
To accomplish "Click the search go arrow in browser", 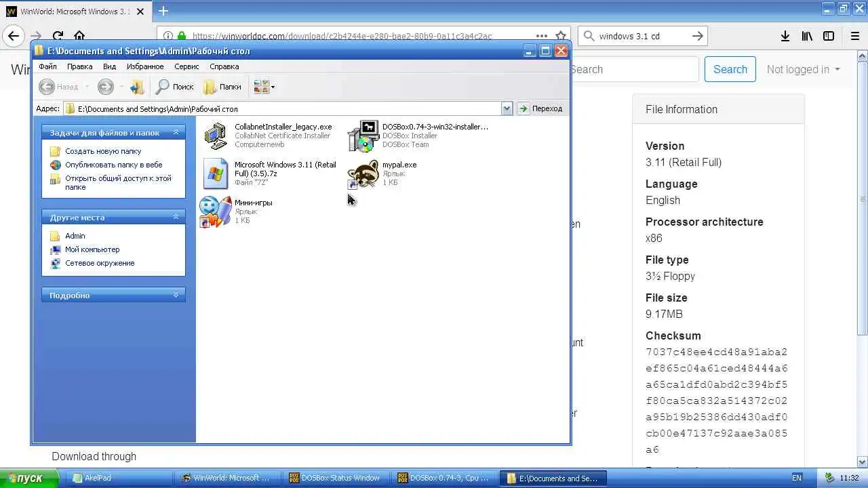I will [x=698, y=36].
